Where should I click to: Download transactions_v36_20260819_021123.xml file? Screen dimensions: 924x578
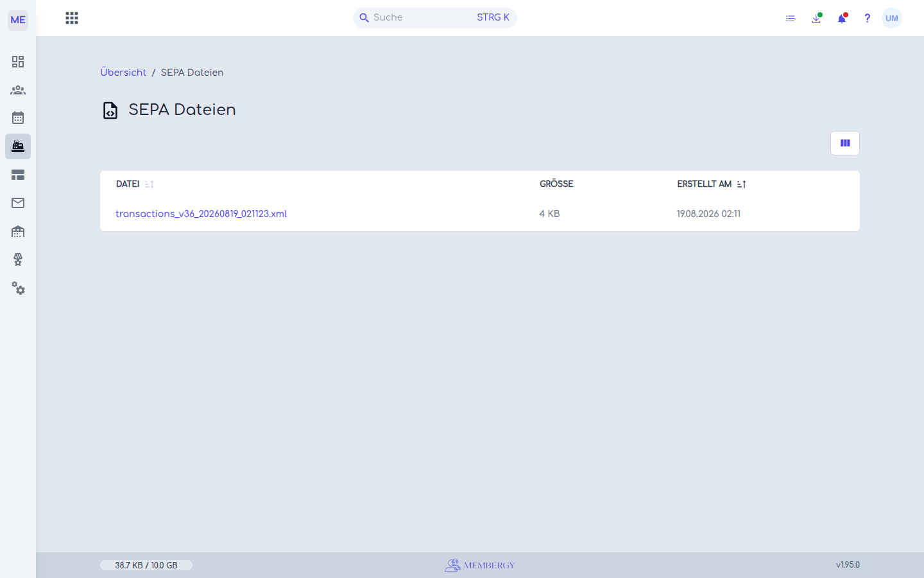201,214
